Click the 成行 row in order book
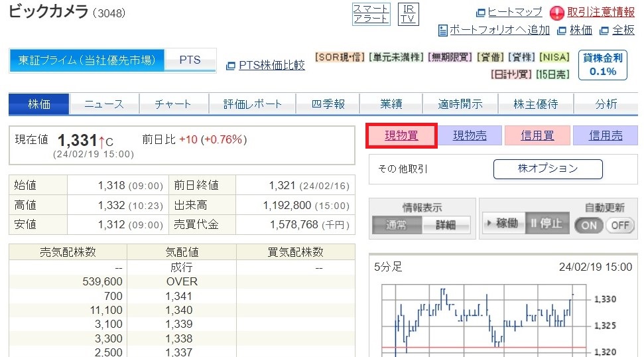Screen dimensions: 644x357 coord(182,267)
